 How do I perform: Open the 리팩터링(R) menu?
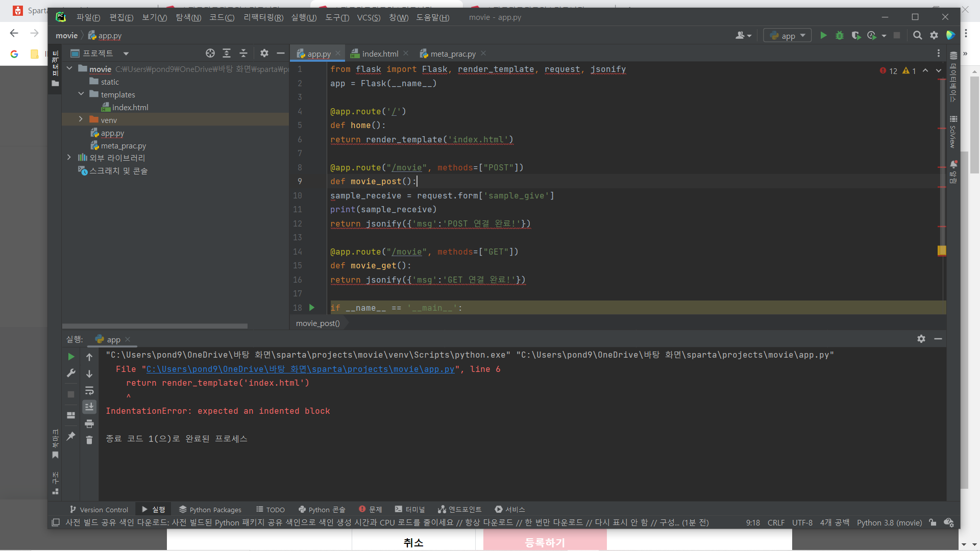(x=263, y=17)
